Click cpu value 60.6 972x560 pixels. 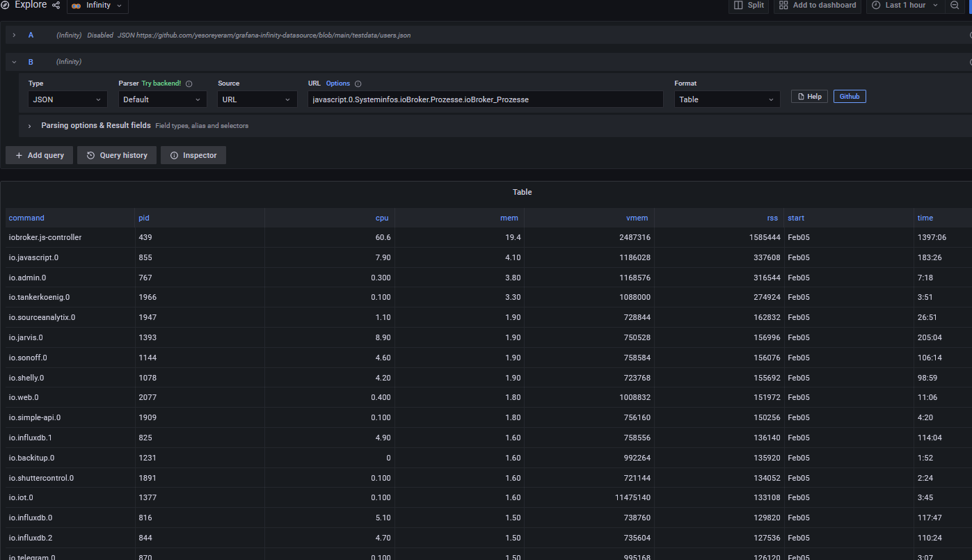(x=382, y=237)
